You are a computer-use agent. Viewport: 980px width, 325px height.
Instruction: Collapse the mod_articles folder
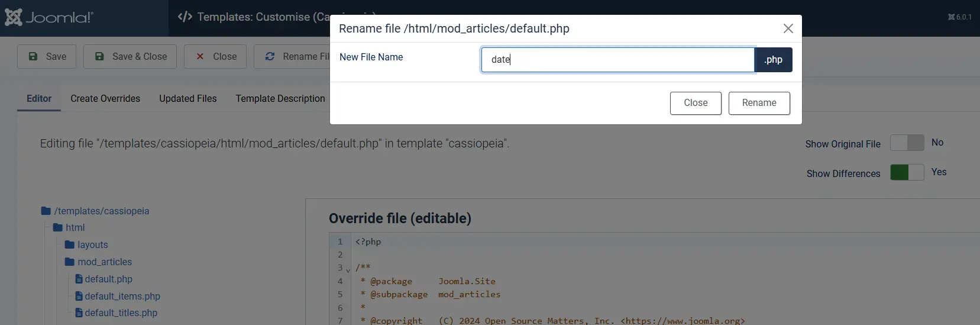click(x=98, y=262)
